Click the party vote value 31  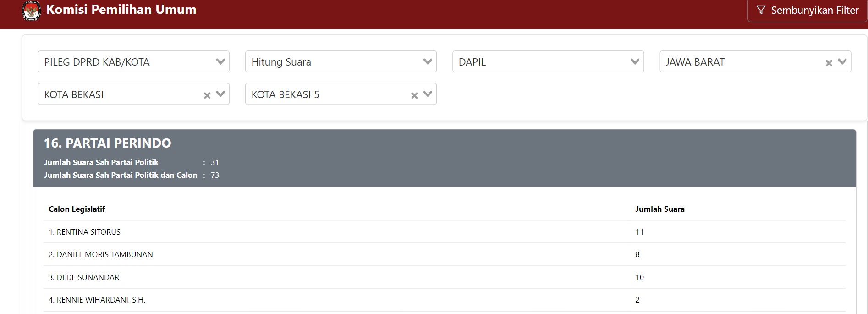(215, 162)
